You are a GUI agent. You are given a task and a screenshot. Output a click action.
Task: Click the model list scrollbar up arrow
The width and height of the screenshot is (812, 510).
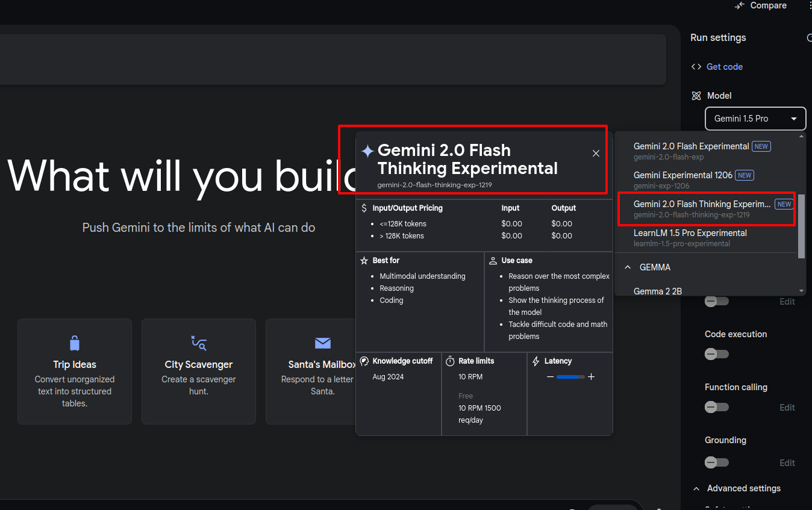point(801,135)
